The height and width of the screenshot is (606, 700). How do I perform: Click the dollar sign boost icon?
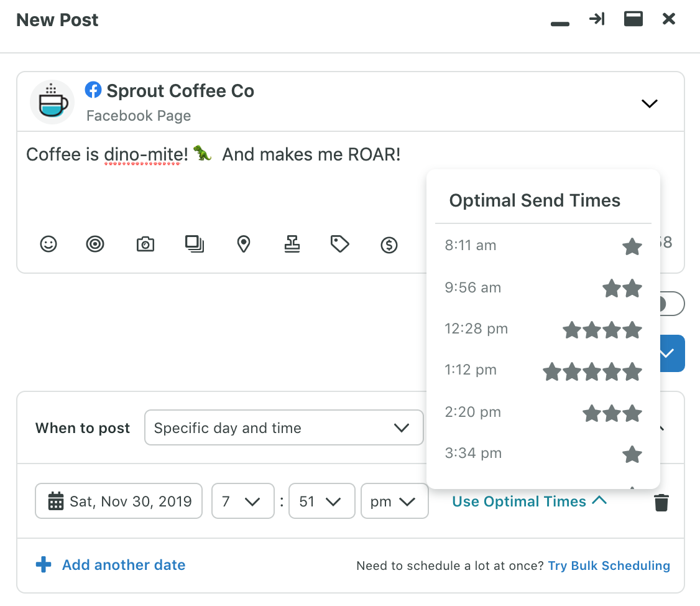tap(389, 245)
